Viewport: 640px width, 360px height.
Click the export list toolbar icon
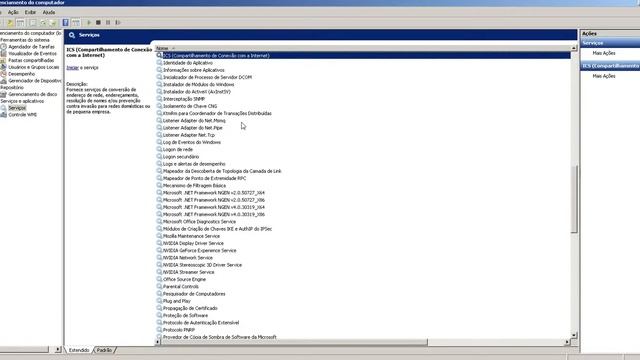click(x=53, y=22)
